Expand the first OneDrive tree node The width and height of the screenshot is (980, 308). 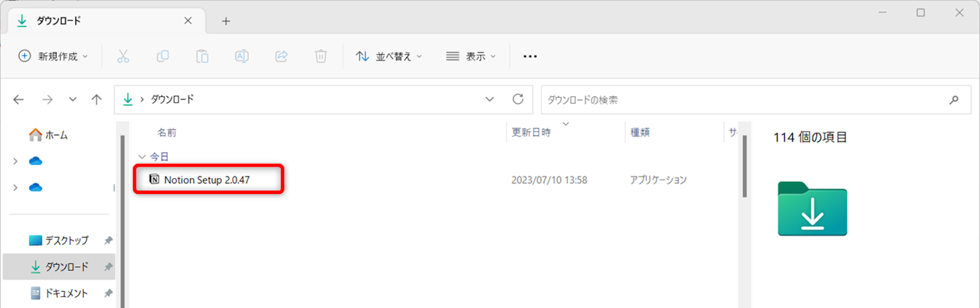pos(15,161)
